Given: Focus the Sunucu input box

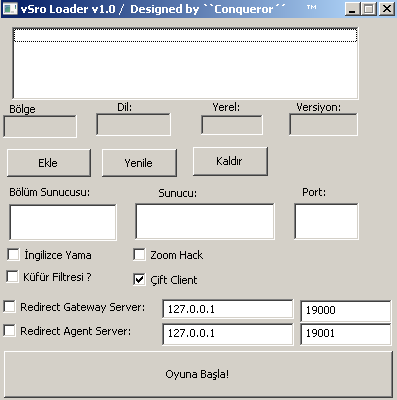Looking at the screenshot, I should click(205, 221).
